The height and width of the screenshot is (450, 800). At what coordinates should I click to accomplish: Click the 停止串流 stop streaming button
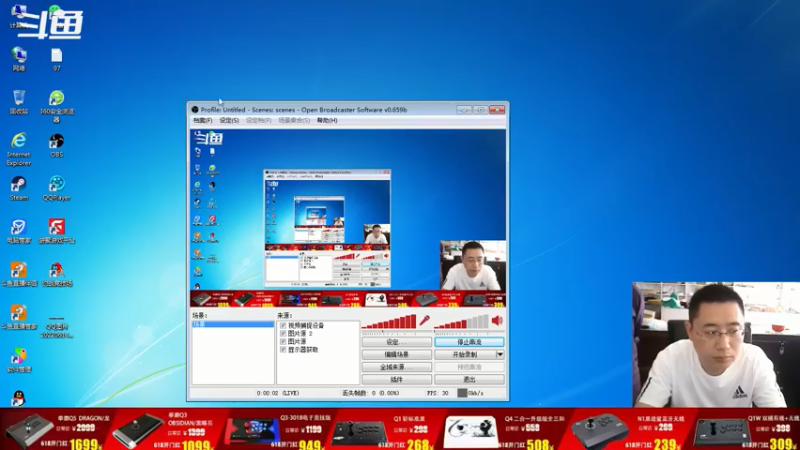(469, 342)
